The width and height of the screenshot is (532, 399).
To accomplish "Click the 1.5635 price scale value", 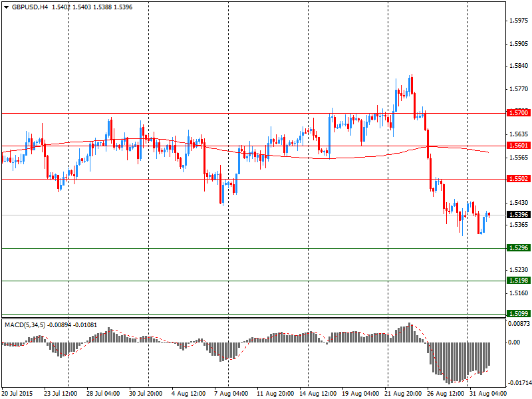I will (519, 134).
